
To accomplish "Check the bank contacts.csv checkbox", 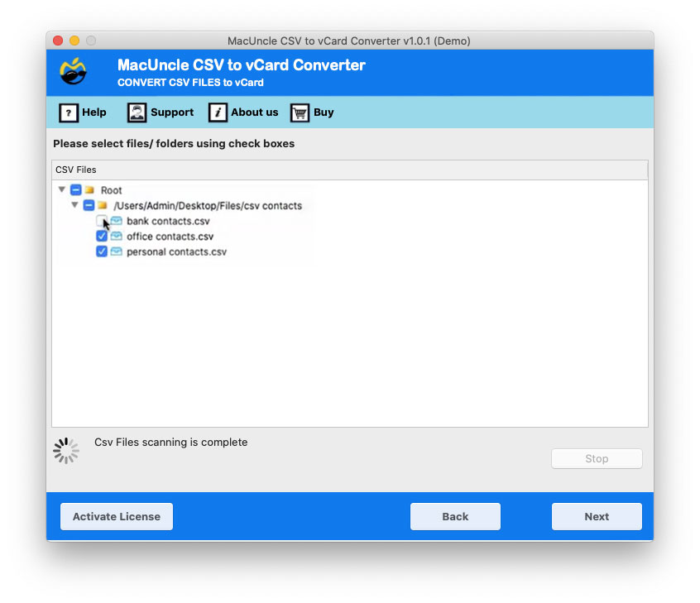I will coord(101,221).
